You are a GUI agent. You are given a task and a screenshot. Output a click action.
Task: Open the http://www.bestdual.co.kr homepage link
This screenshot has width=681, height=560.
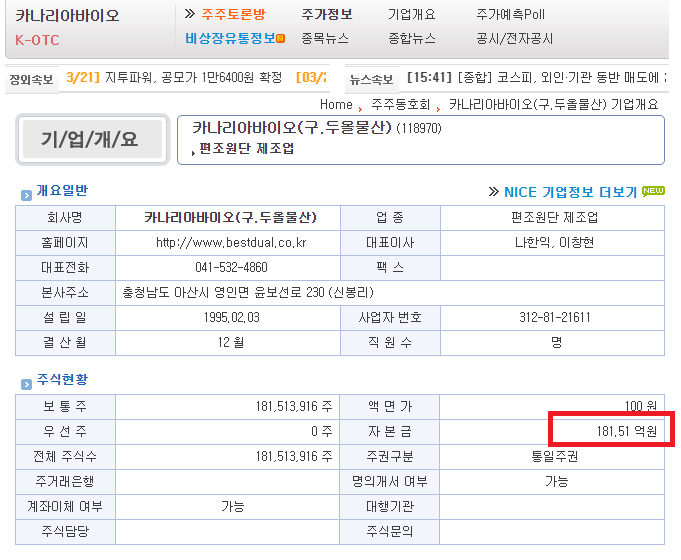click(231, 242)
